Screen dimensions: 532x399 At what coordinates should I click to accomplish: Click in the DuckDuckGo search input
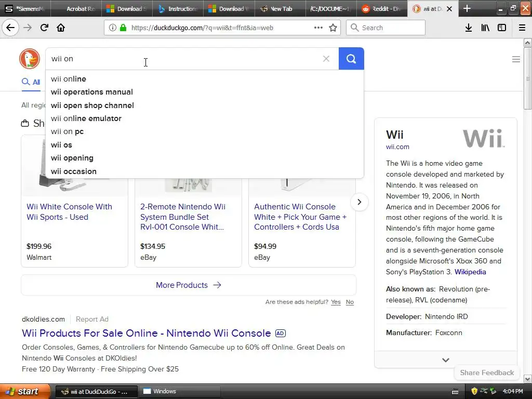[x=183, y=59]
